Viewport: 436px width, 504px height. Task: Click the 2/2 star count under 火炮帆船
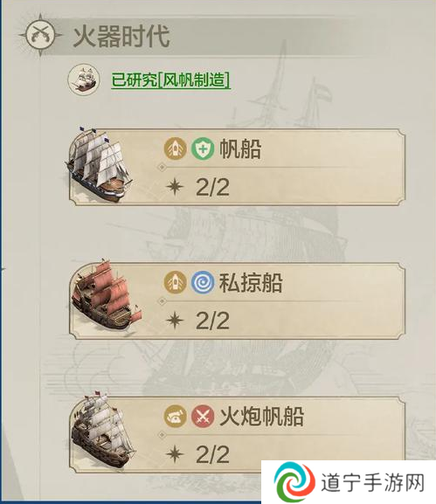click(212, 454)
